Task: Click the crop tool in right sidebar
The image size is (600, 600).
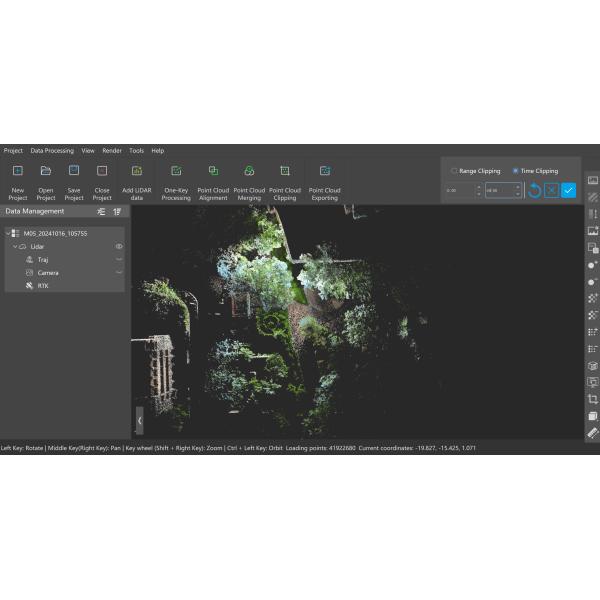Action: (592, 399)
